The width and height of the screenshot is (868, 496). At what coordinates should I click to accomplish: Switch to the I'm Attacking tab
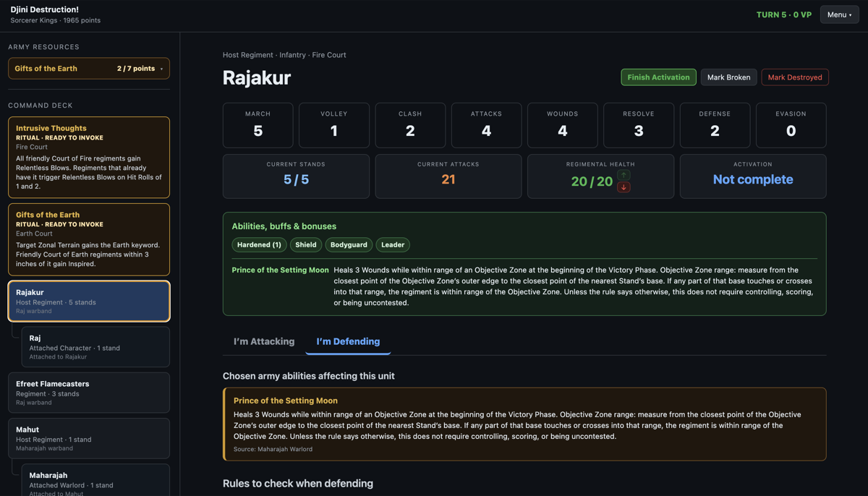coord(264,341)
